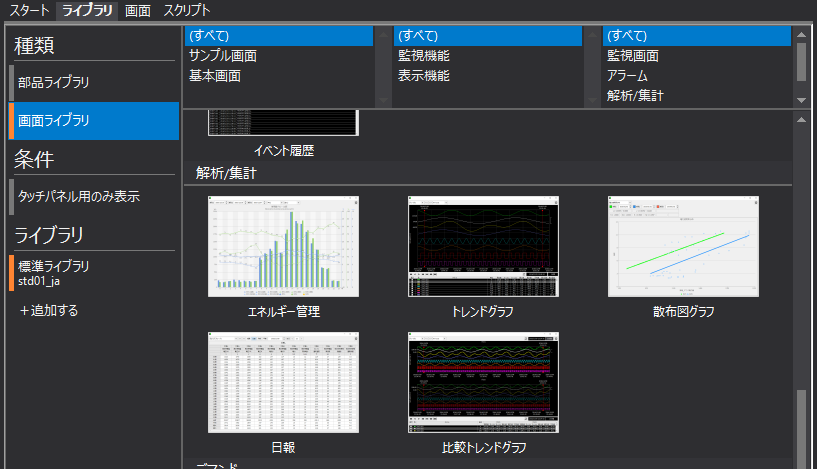This screenshot has width=817, height=469.
Task: Click the gallery scrollbar thumb
Action: click(801, 429)
